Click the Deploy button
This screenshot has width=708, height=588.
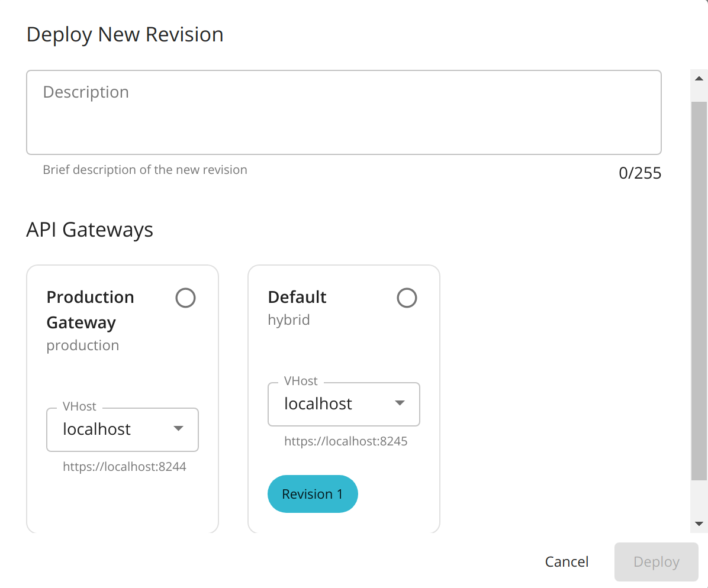[656, 561]
